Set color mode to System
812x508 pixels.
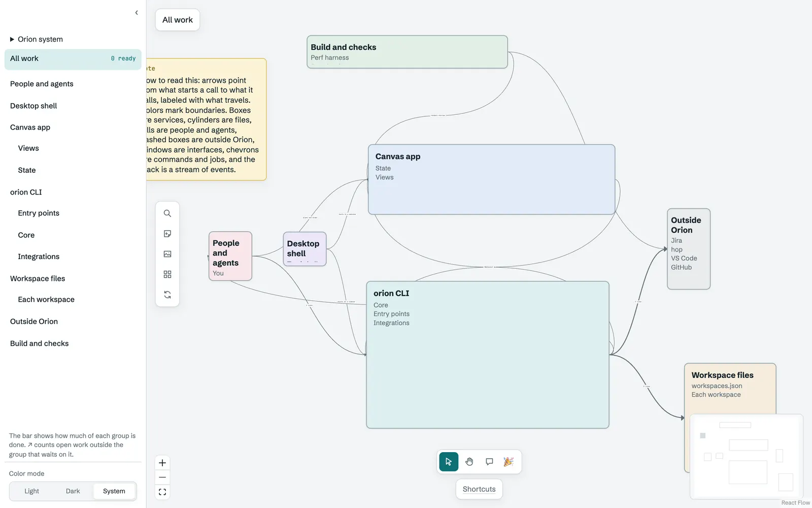point(114,491)
